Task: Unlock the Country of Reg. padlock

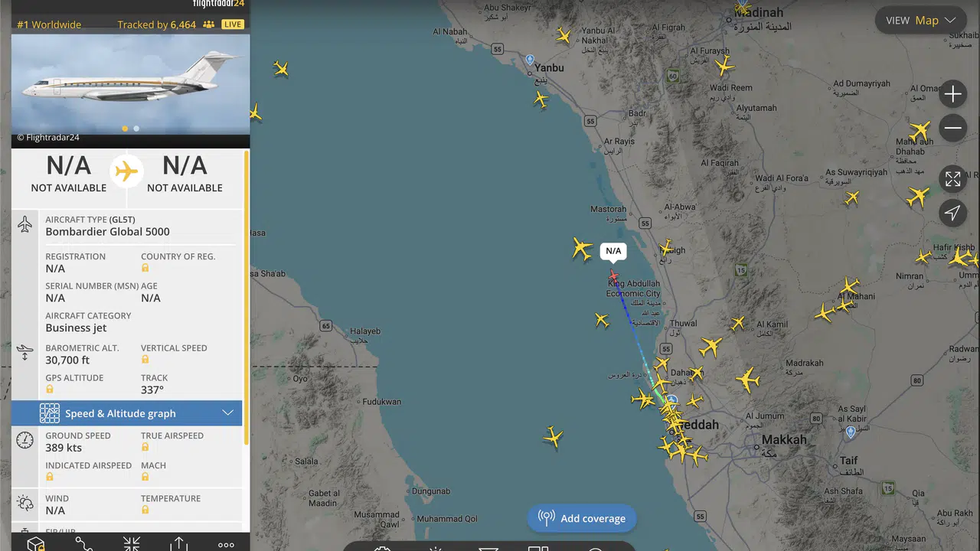Action: point(145,268)
